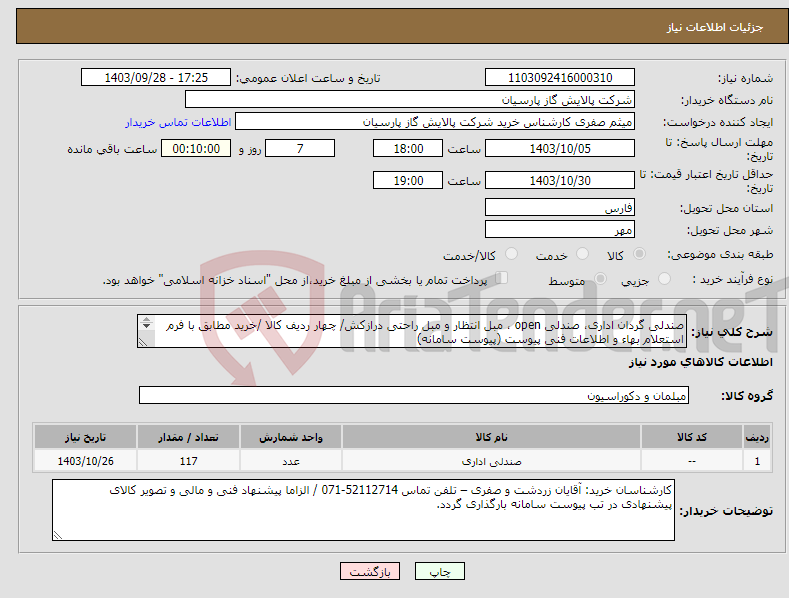Click the کد کالا column header
The image size is (789, 598).
click(692, 437)
